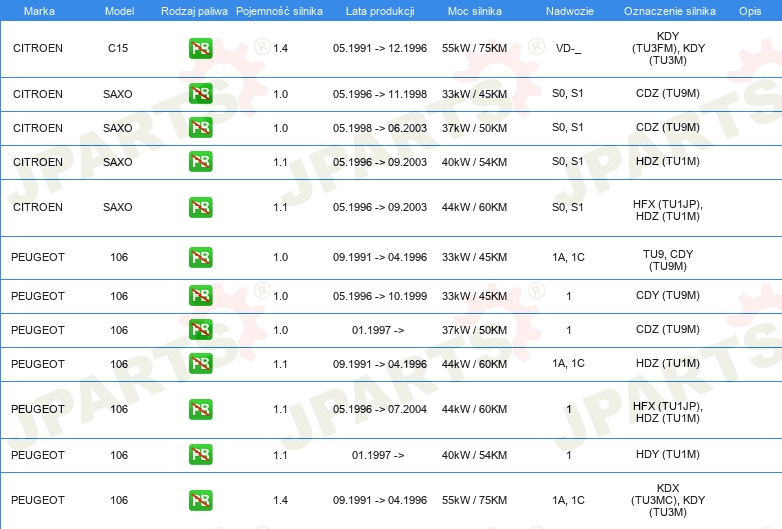Select the 1.4 capacity in the Citroen C15 row
Viewport: 782px width, 529px height.
point(281,48)
